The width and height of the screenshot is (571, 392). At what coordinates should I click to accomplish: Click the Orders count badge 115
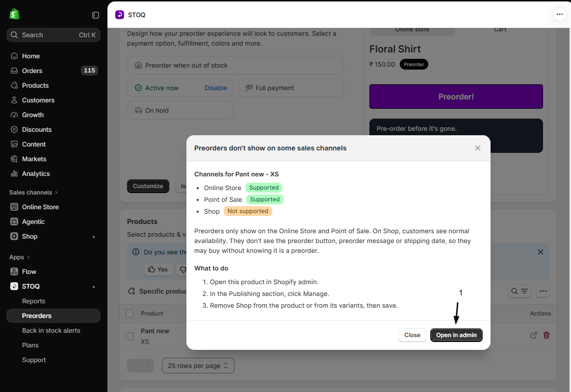(89, 71)
